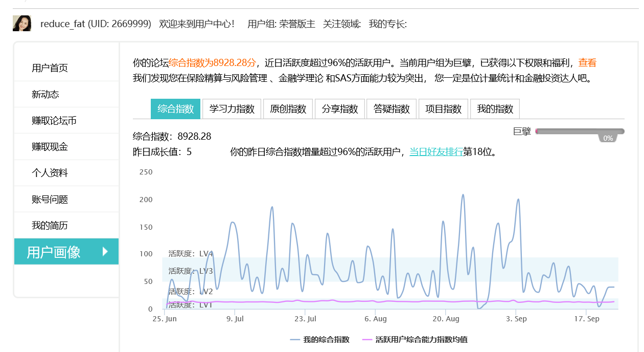Image resolution: width=644 pixels, height=352 pixels.
Task: Click the 综合指数：8928.28 value line
Action: [x=172, y=137]
